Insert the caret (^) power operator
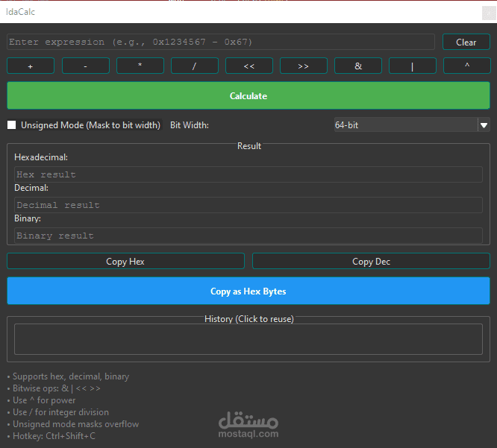Image resolution: width=497 pixels, height=448 pixels. [467, 66]
